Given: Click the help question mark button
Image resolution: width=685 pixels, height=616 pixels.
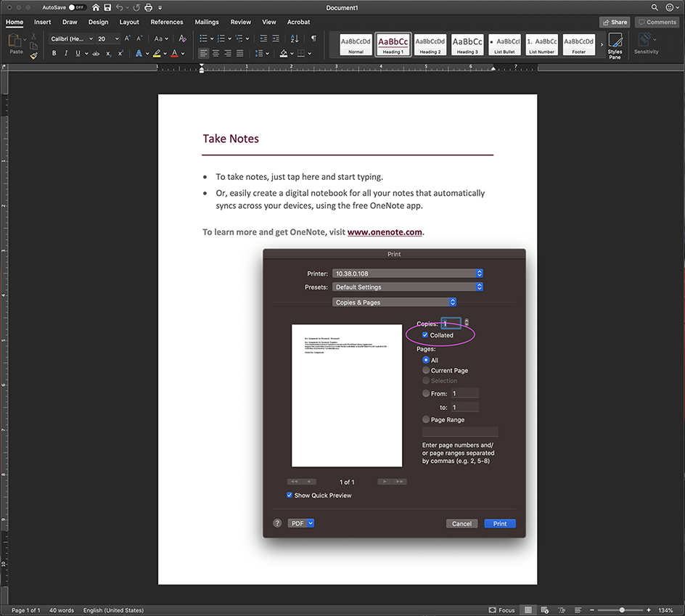Looking at the screenshot, I should coord(277,523).
